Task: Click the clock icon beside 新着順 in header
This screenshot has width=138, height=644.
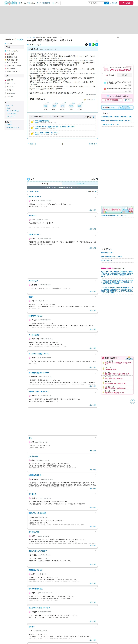Action: point(30,3)
